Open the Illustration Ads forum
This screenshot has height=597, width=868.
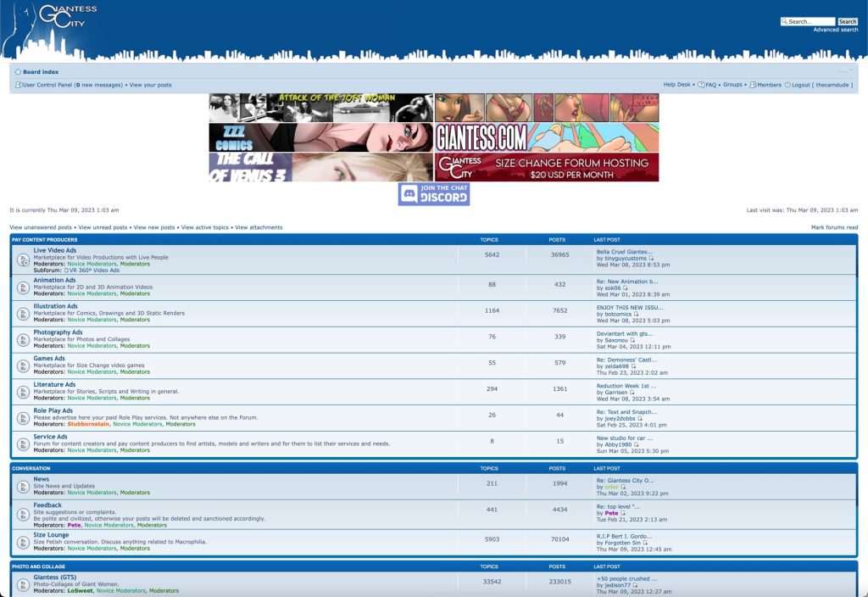pos(55,306)
